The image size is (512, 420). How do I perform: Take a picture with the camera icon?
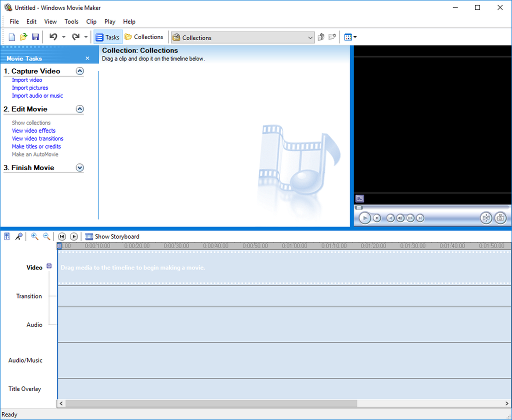(500, 217)
